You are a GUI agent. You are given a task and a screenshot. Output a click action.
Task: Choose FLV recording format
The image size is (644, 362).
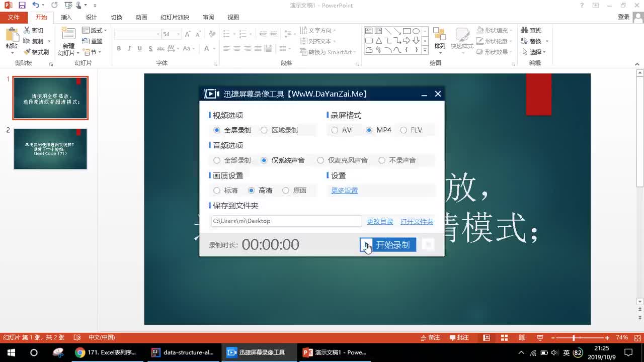411,130
